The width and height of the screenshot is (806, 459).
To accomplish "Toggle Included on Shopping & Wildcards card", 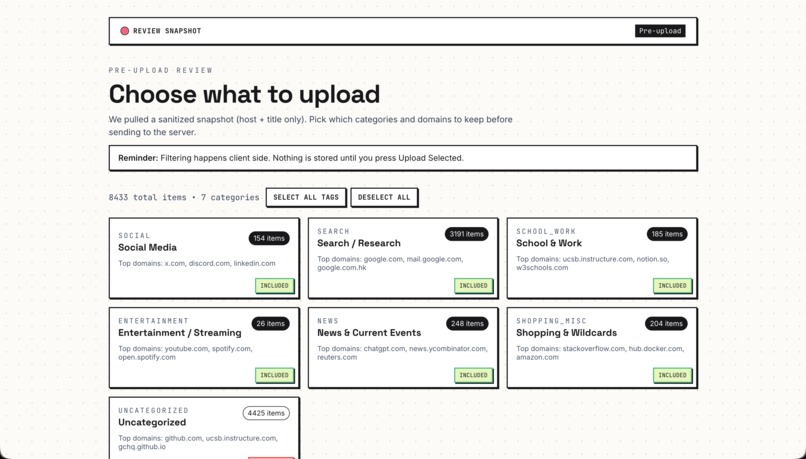I will 672,375.
